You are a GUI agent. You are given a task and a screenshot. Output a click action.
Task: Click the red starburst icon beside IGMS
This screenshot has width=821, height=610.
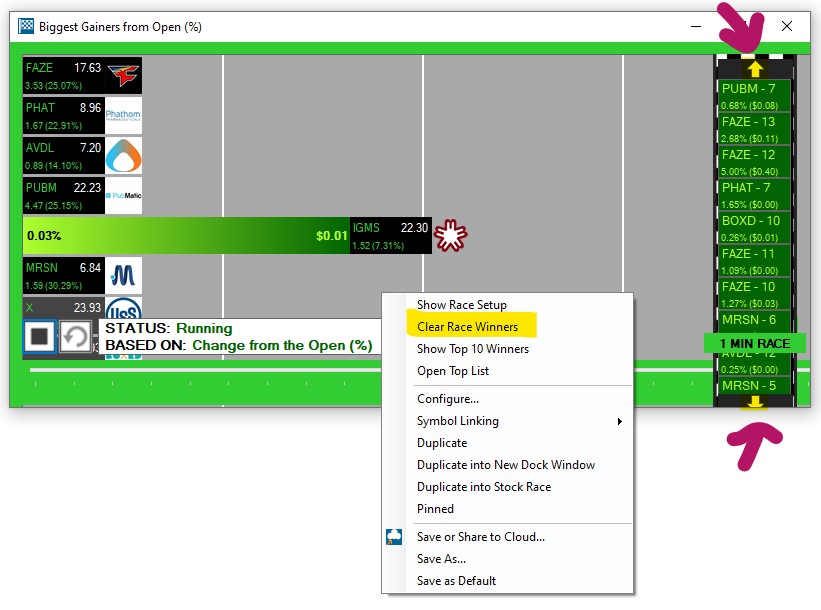450,236
